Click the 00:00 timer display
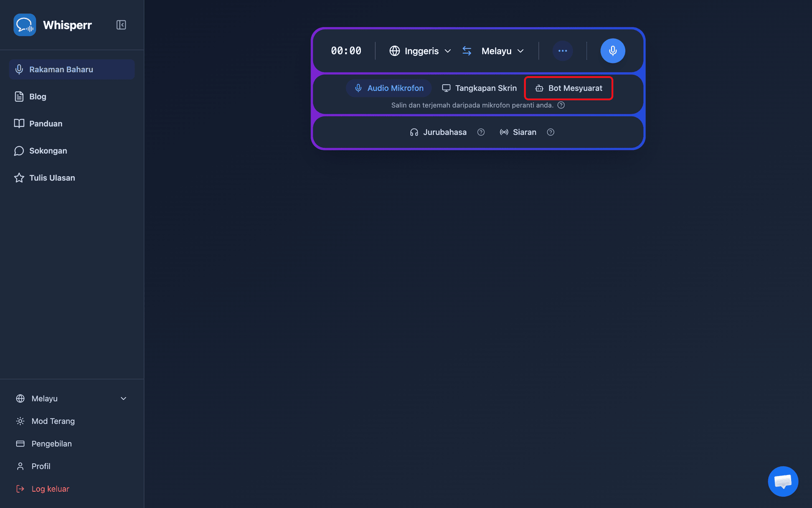Image resolution: width=812 pixels, height=508 pixels. pos(346,51)
